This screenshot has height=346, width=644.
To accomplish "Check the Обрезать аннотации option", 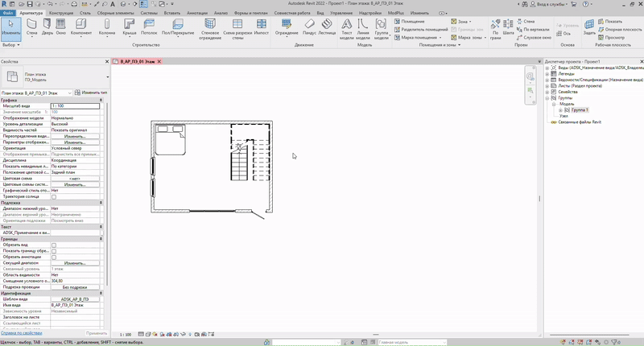I will (54, 257).
